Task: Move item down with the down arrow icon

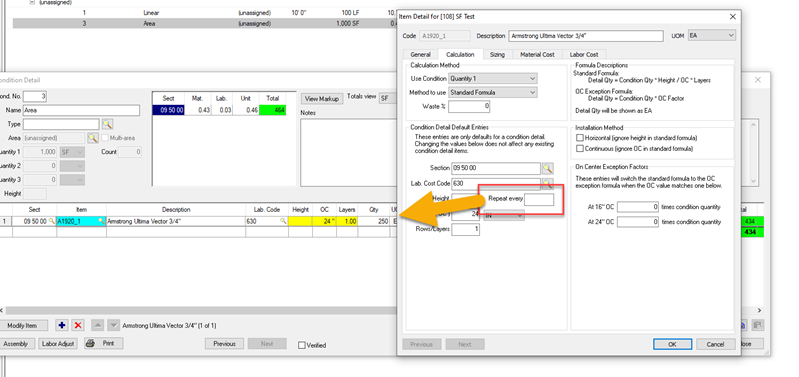Action: point(114,325)
